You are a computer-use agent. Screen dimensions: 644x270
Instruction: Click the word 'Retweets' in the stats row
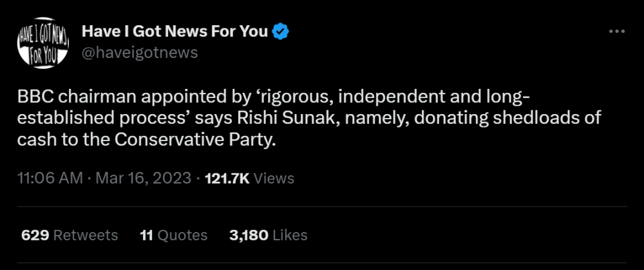(x=86, y=235)
